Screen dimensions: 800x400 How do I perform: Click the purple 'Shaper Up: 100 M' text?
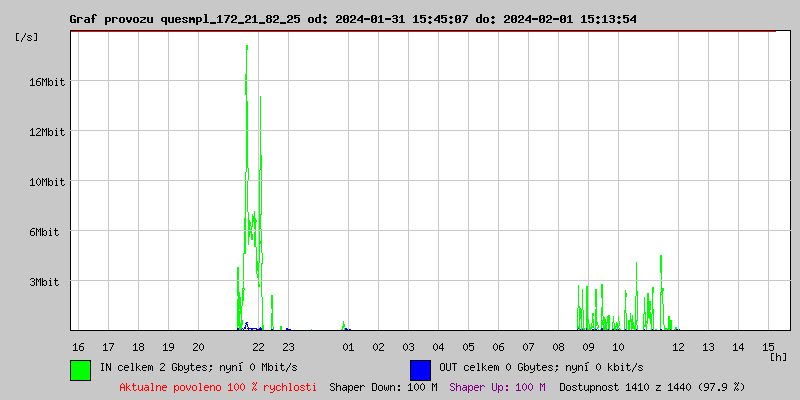[x=497, y=386]
